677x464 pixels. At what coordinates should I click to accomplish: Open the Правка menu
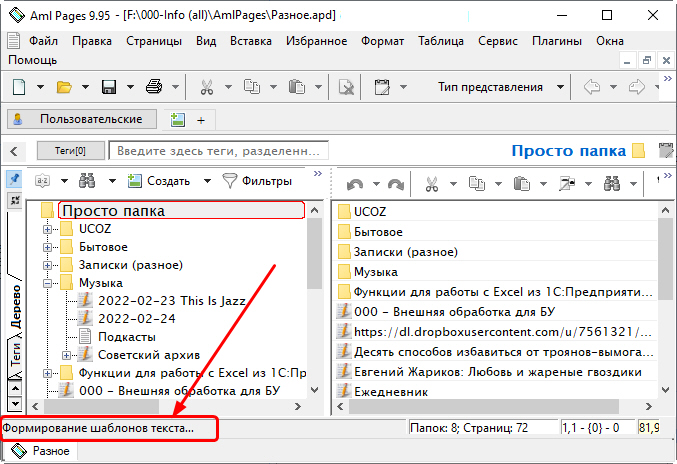(x=92, y=41)
